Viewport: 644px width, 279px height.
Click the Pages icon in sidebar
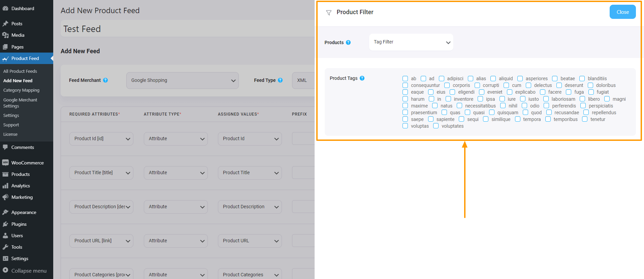tap(5, 47)
